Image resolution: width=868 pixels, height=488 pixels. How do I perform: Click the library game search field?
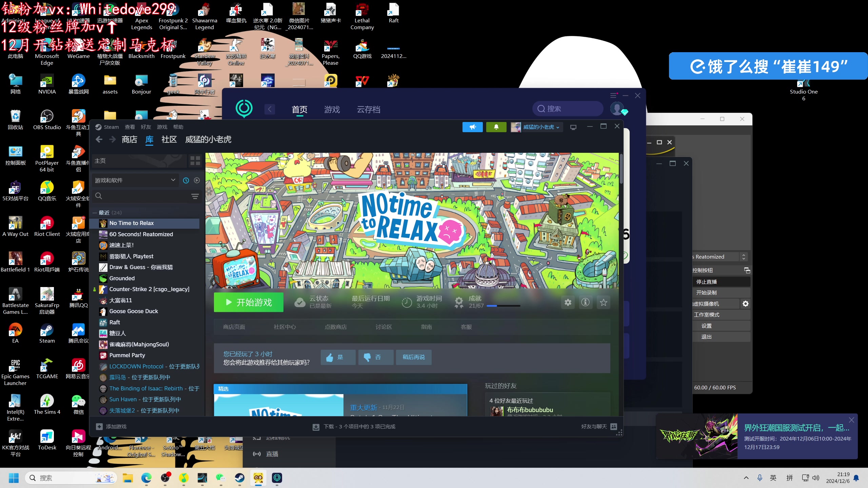pyautogui.click(x=141, y=196)
